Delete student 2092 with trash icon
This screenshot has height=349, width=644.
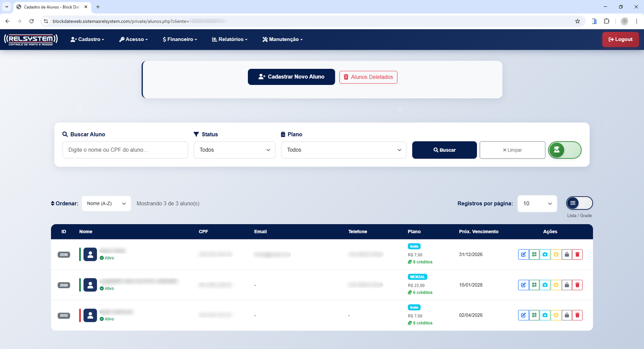tap(577, 315)
